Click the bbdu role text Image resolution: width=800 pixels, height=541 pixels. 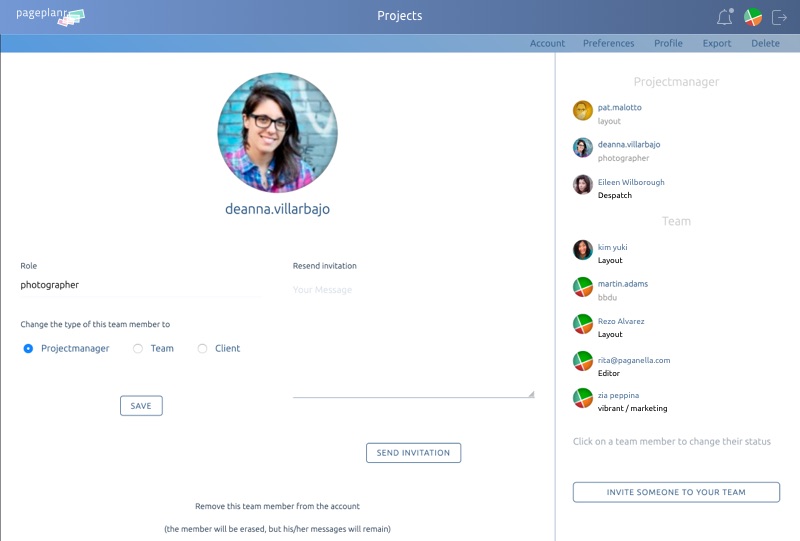pos(607,298)
